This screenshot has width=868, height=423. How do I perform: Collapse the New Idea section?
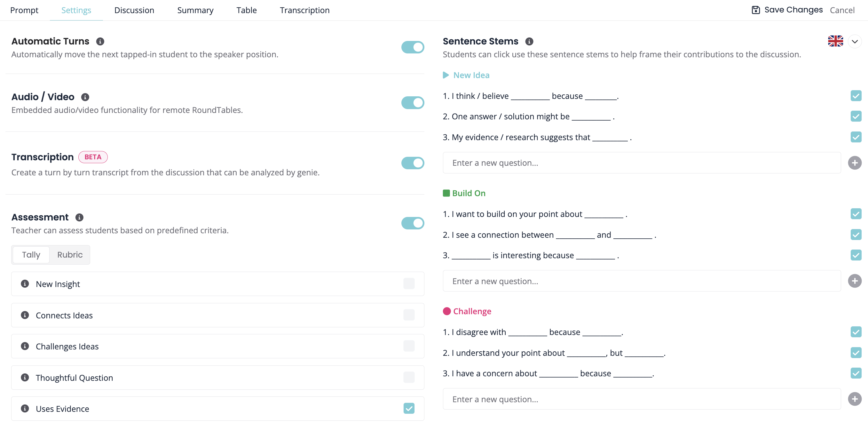tap(446, 75)
